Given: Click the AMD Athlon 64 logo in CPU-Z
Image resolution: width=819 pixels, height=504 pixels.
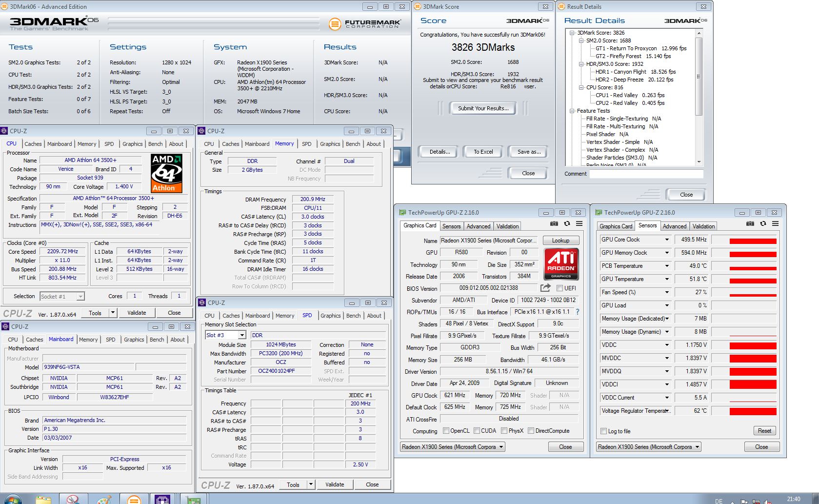Looking at the screenshot, I should click(x=166, y=173).
